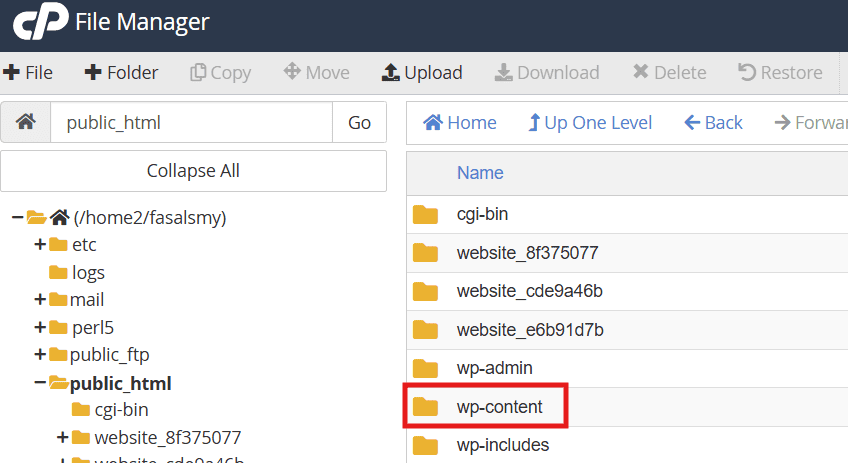Click the Upload toolbar icon
848x463 pixels.
tap(391, 72)
